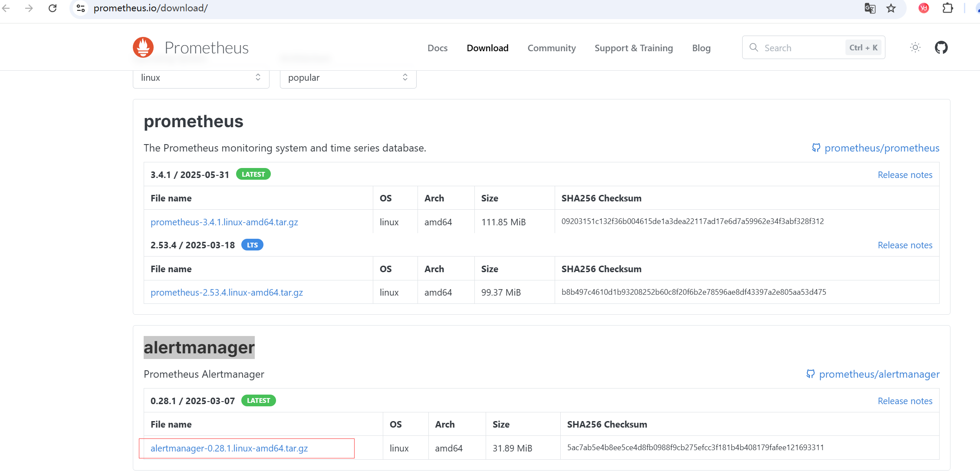Go to Support & Training page
The image size is (980, 471).
point(633,48)
